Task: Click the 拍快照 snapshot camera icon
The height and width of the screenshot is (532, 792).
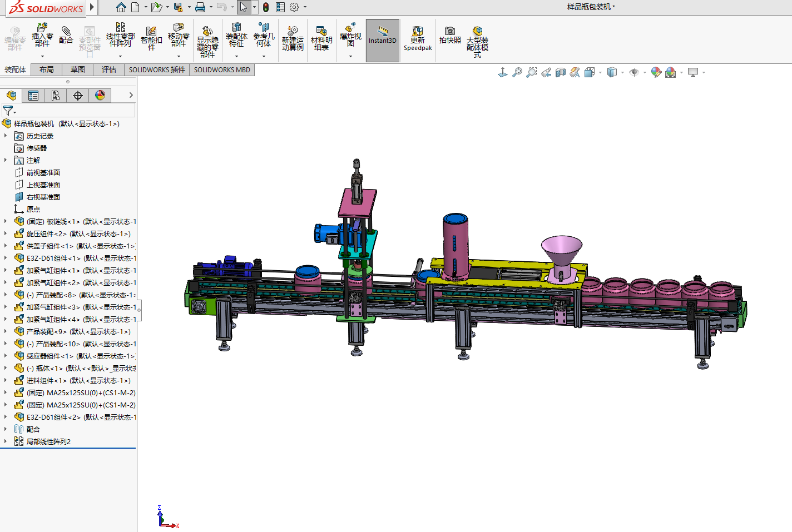Action: 450,35
